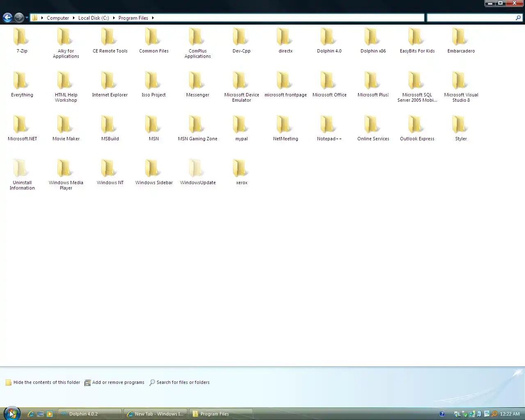Open the EasyBits For Kids folder

417,40
